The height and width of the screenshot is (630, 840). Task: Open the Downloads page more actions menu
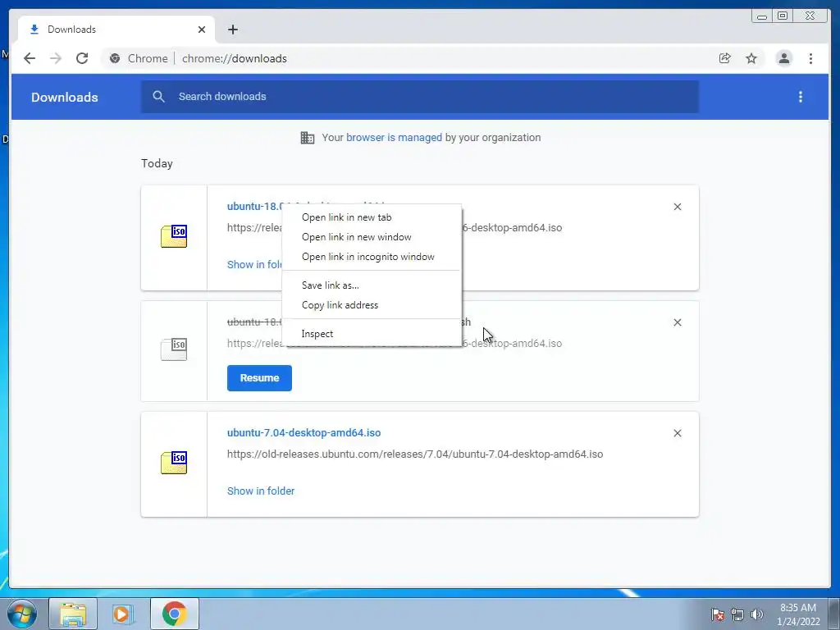click(801, 97)
